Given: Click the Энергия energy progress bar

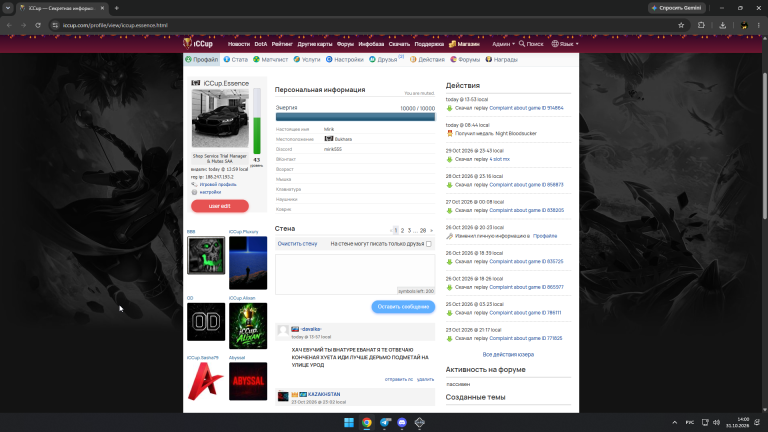Looking at the screenshot, I should pos(355,117).
